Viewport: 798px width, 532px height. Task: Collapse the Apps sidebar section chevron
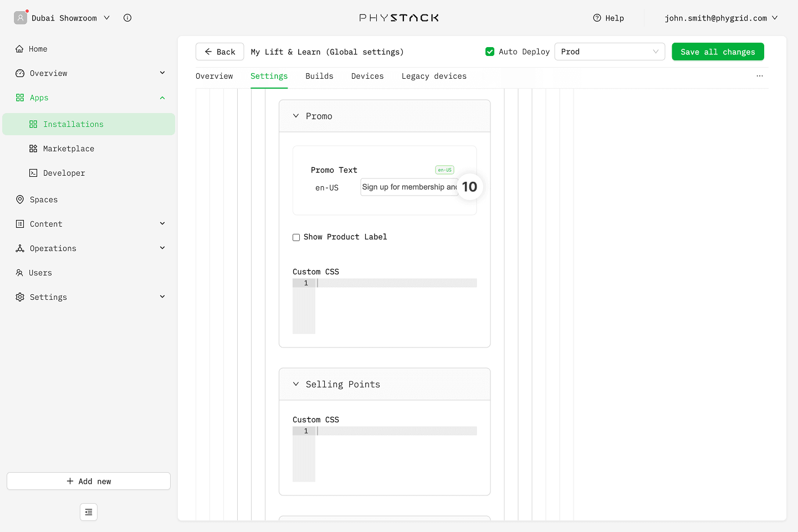click(x=162, y=98)
